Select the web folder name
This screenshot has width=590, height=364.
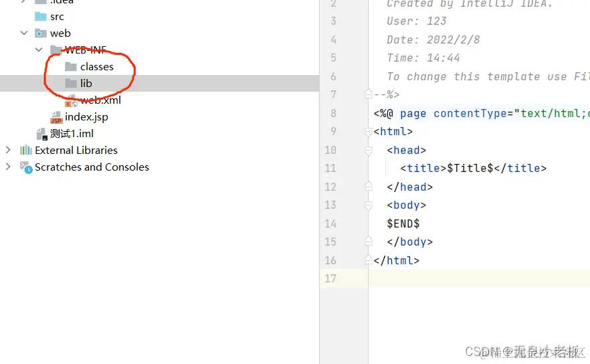point(60,33)
